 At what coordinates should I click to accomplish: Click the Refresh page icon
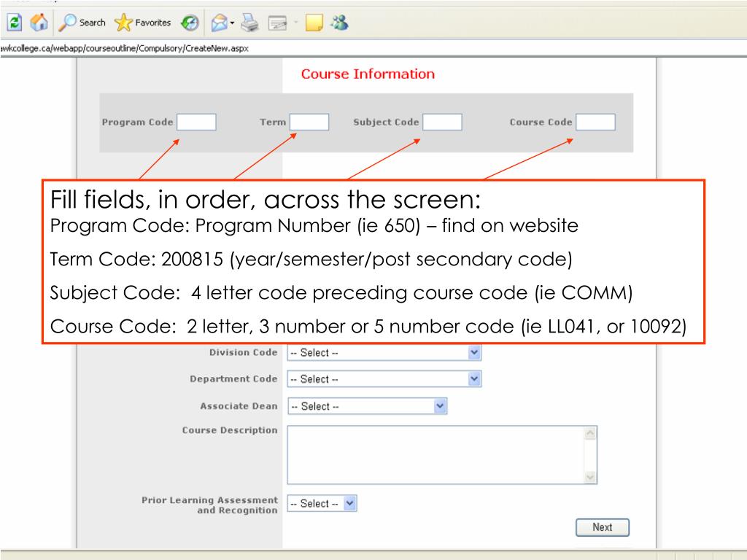[15, 22]
